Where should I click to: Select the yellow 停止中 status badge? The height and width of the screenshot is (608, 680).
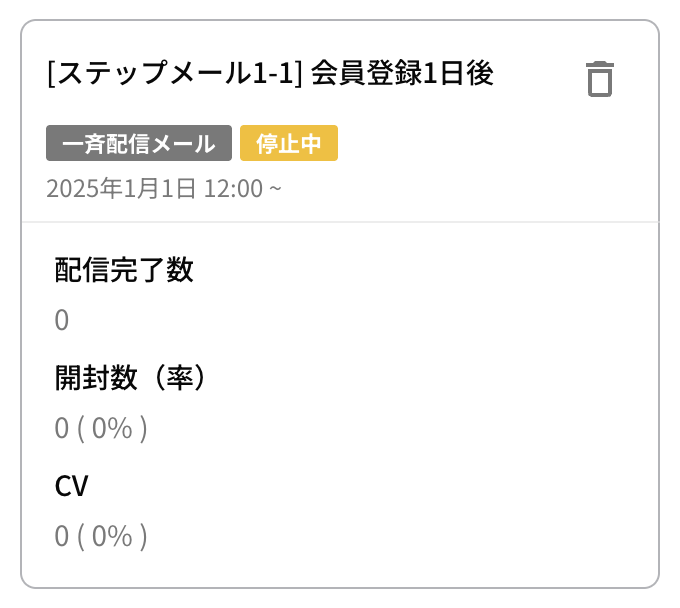[289, 143]
